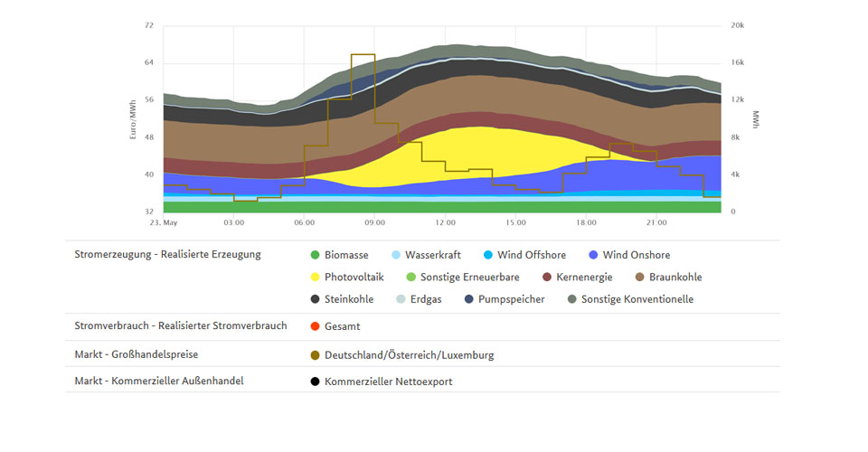This screenshot has width=868, height=452.
Task: Toggle the Wind Offshore legend entry
Action: pos(524,255)
